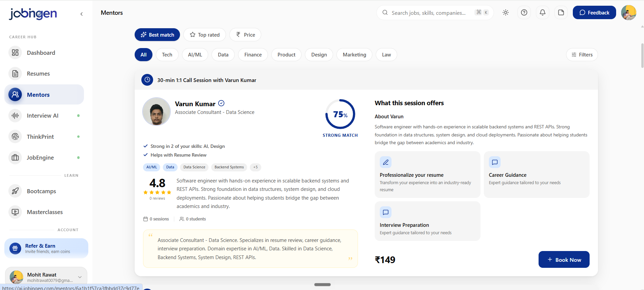Open Bootcamps rocket icon
This screenshot has width=644, height=290.
(15, 191)
